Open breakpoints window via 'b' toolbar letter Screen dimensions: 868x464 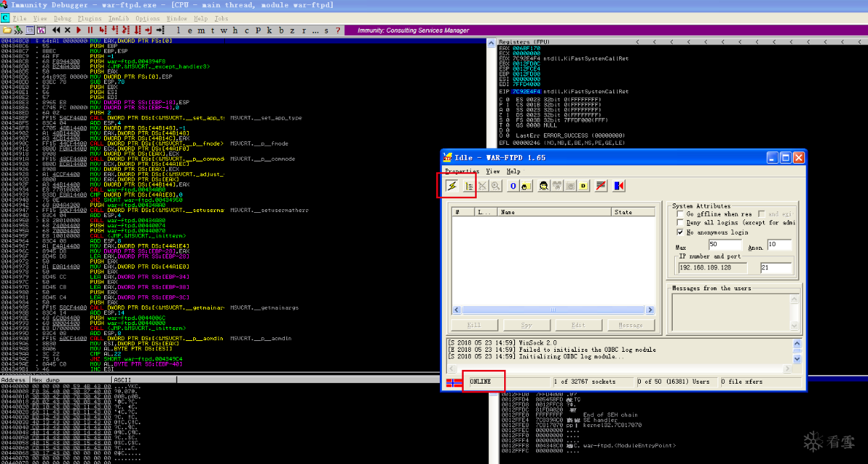(x=281, y=30)
